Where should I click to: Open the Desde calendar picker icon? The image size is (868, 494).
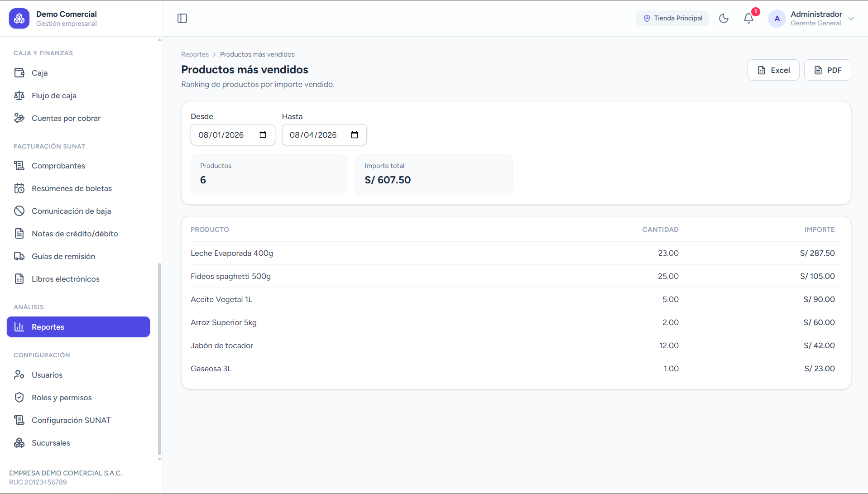263,135
